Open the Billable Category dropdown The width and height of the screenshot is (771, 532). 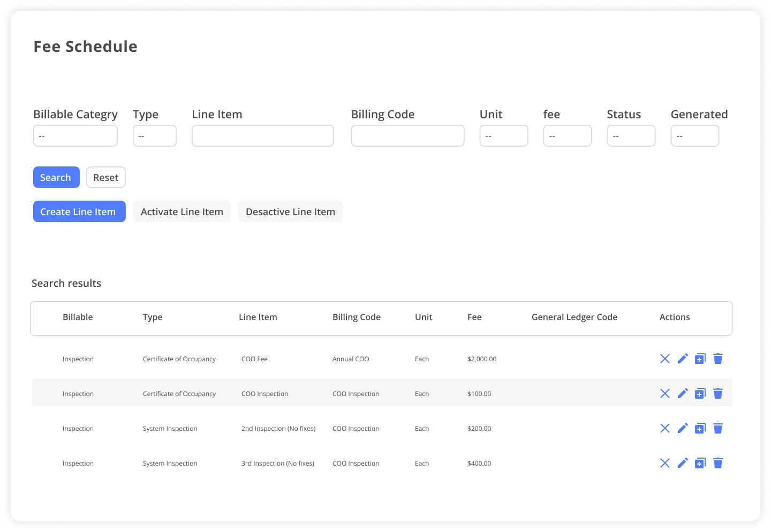75,136
